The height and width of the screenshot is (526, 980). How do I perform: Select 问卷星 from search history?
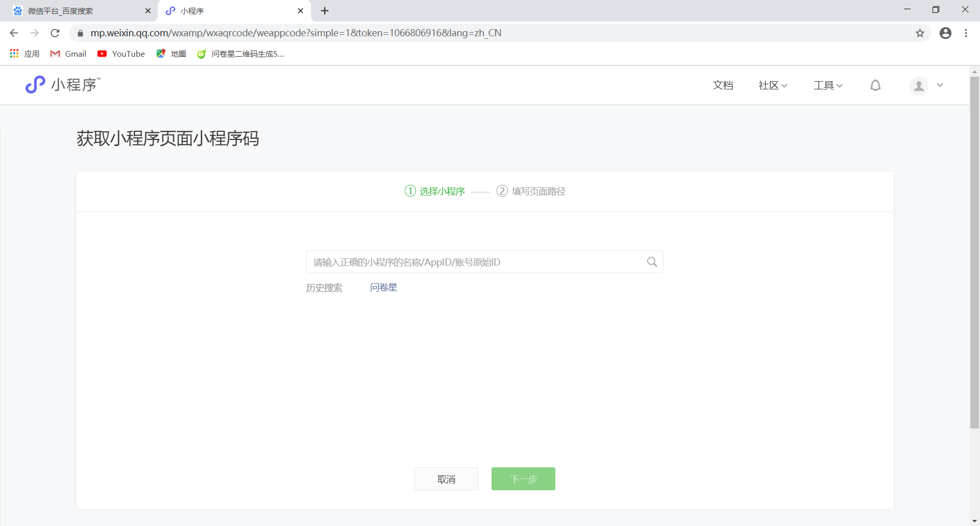tap(384, 288)
